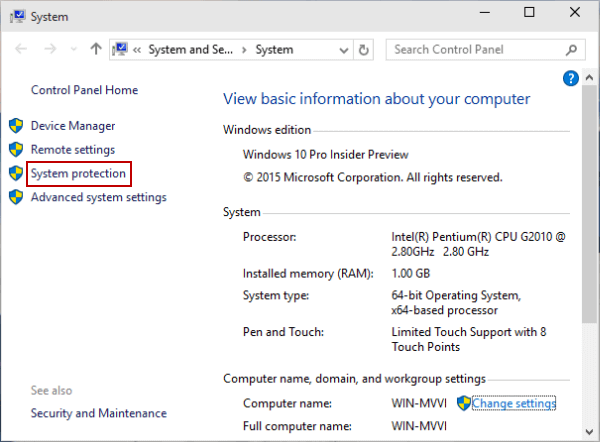Click the shield icon beside Advanced system settings

[x=16, y=197]
